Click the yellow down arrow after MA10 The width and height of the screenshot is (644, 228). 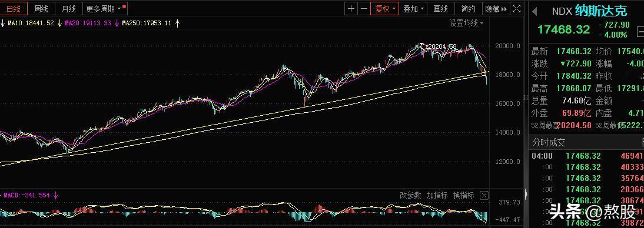(x=59, y=24)
